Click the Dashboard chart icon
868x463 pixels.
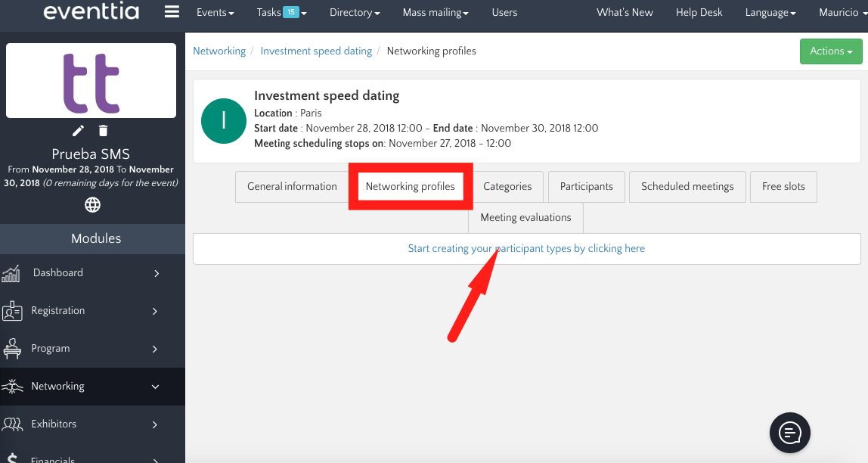pos(11,273)
